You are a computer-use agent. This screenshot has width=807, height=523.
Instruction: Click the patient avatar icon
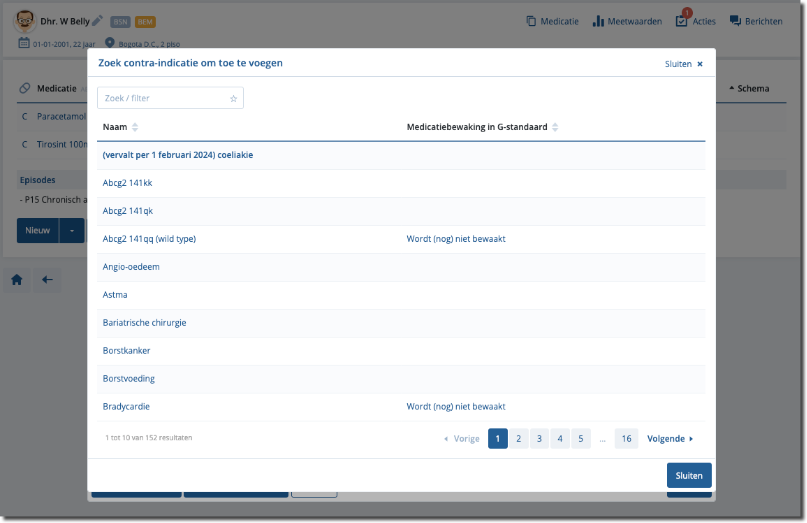24,21
